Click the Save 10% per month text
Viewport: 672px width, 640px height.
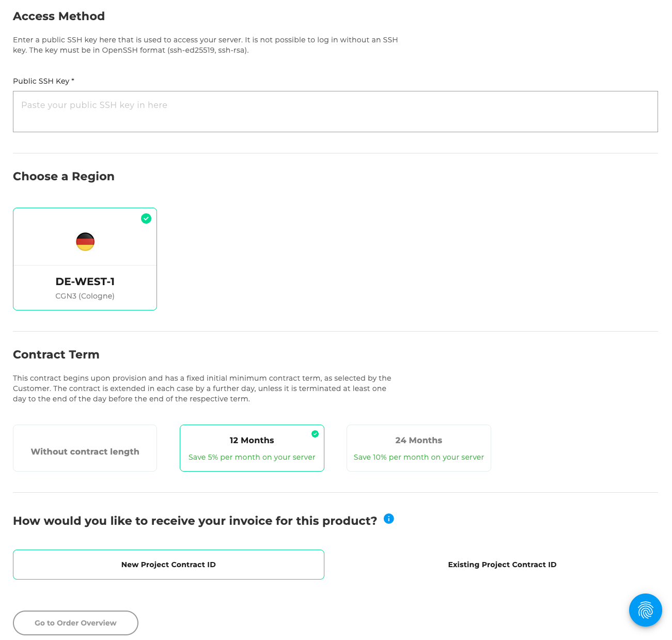pos(418,457)
